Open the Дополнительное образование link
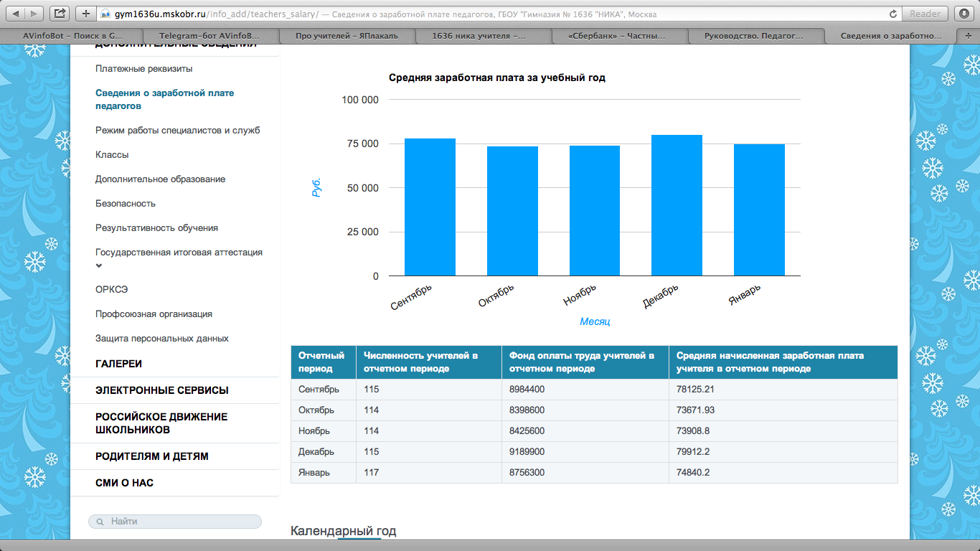Image resolution: width=980 pixels, height=551 pixels. pos(161,179)
